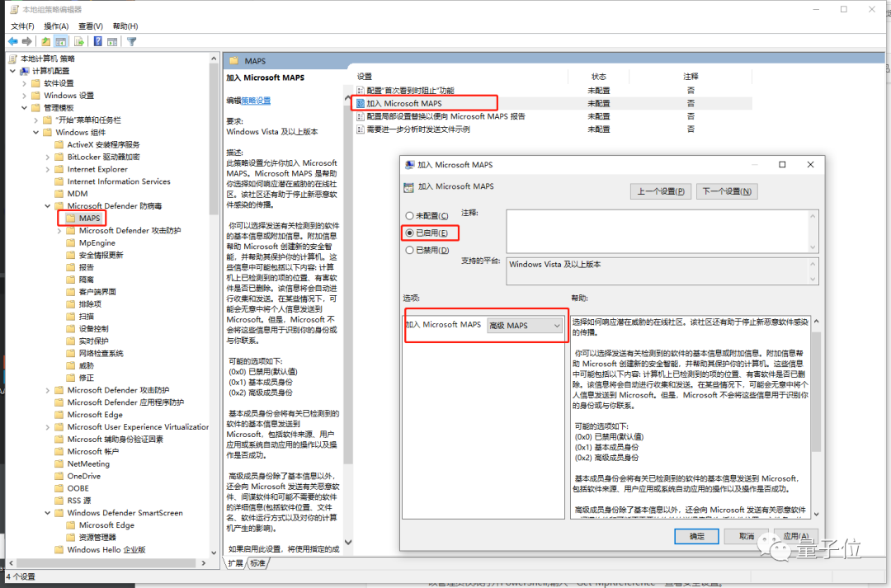Screen dimensions: 891x588
Task: Click the up-one-level folder toolbar icon
Action: [45, 41]
